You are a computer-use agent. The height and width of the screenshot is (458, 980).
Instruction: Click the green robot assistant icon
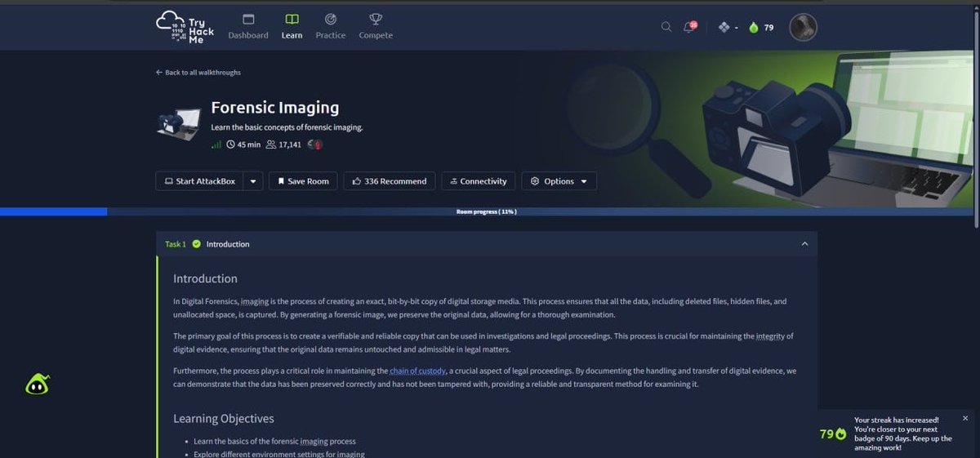point(38,385)
